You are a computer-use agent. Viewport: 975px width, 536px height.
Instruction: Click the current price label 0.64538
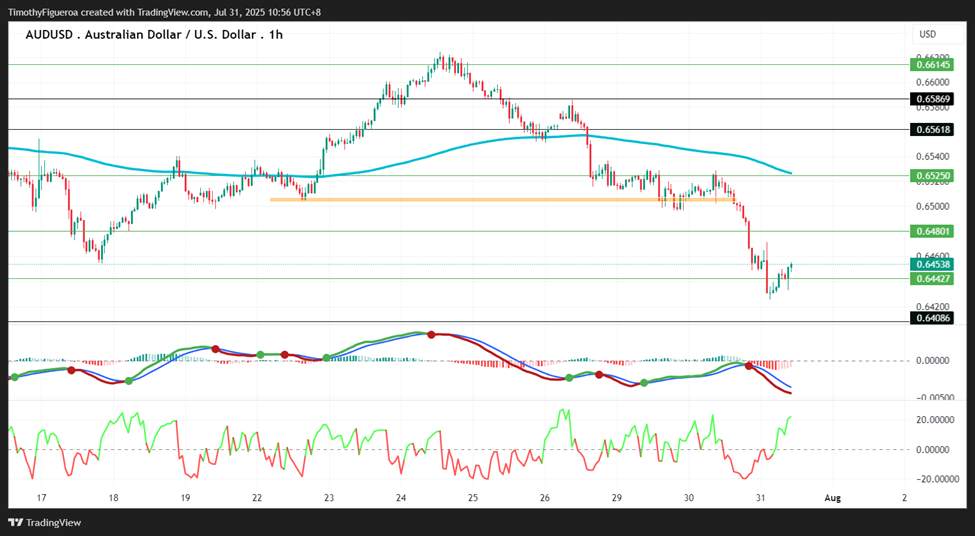pyautogui.click(x=931, y=265)
